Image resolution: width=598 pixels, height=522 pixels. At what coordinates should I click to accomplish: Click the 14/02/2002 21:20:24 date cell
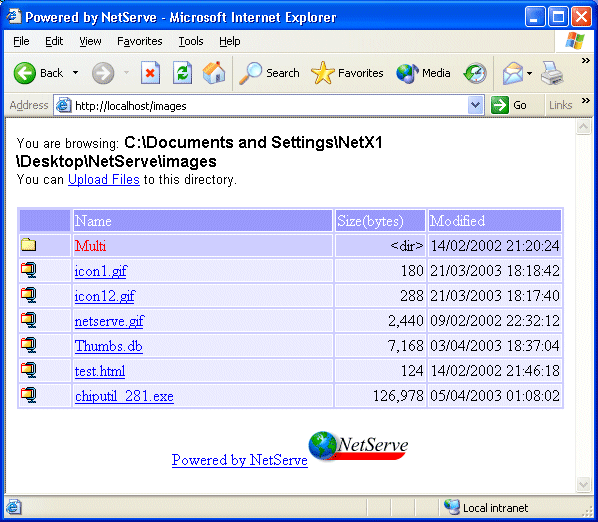(495, 246)
